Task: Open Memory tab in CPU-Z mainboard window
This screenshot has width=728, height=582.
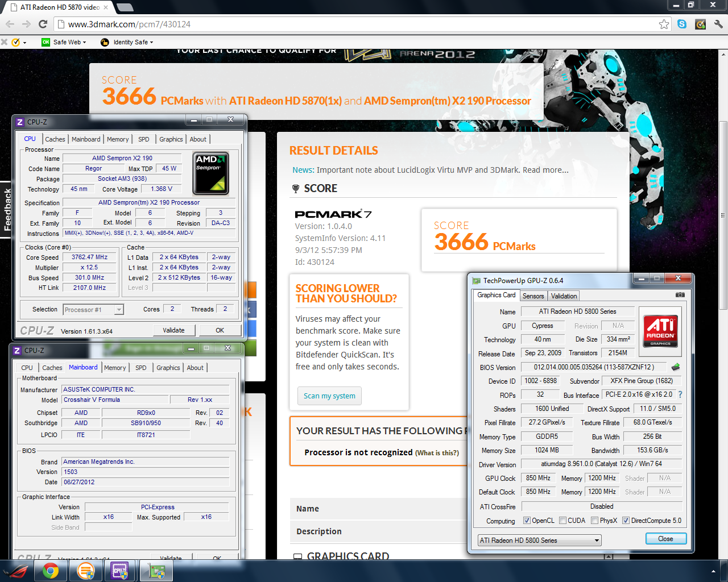Action: click(115, 368)
